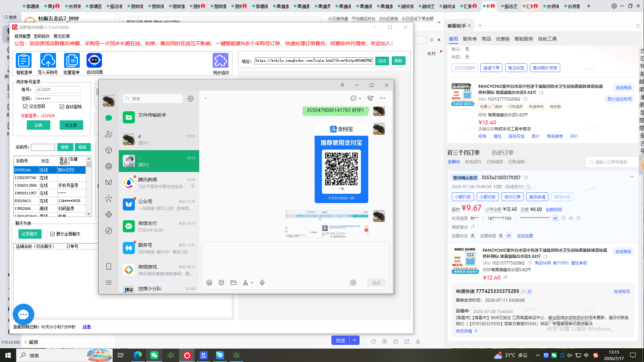The image size is (644, 362).
Task: Click 记录聊天 button
Action: coord(30,234)
